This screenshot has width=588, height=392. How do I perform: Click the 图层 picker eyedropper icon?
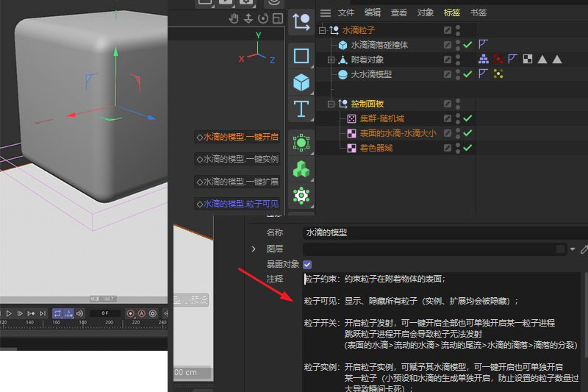[x=584, y=249]
